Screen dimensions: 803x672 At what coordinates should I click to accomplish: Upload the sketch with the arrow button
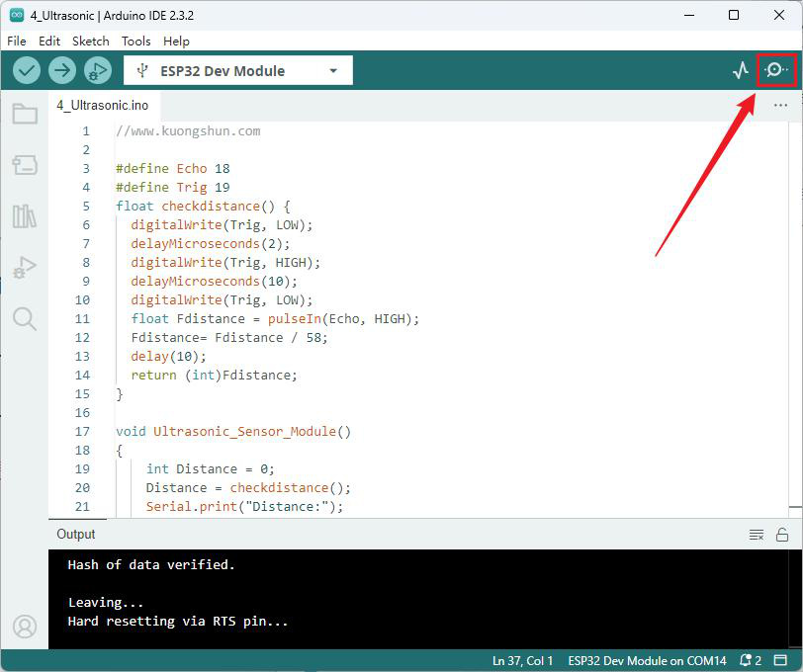(x=62, y=70)
